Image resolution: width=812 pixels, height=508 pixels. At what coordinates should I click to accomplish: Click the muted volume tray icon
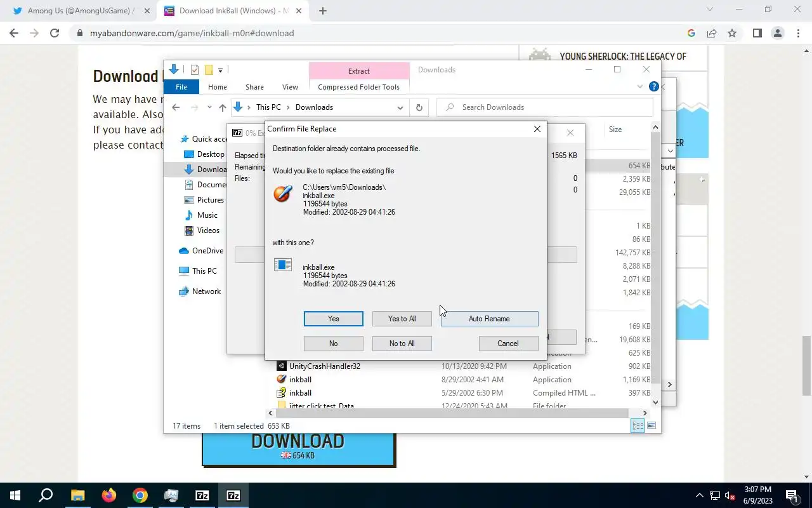pos(730,495)
